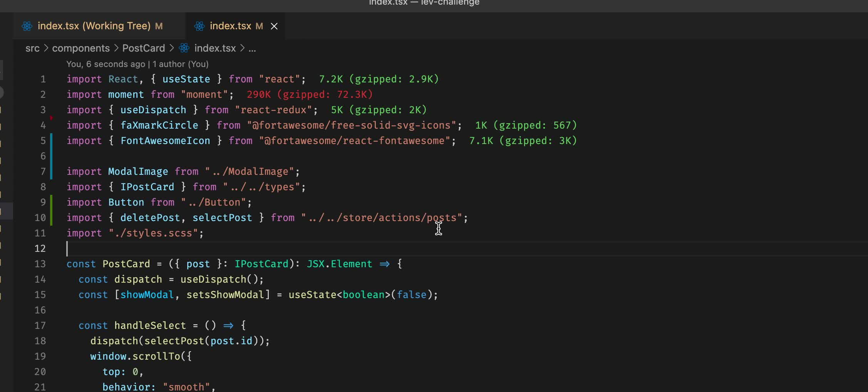Click the "../../types" import path
This screenshot has width=868, height=392.
(261, 187)
